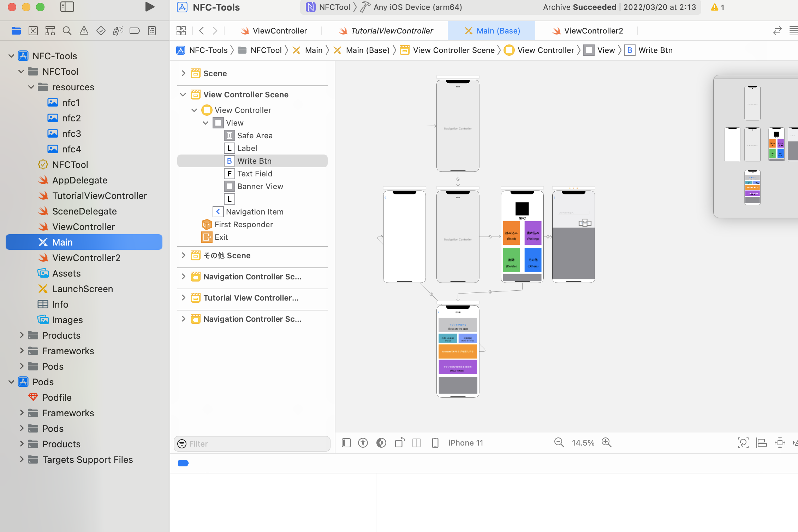
Task: Toggle the document outline panel
Action: coord(346,442)
